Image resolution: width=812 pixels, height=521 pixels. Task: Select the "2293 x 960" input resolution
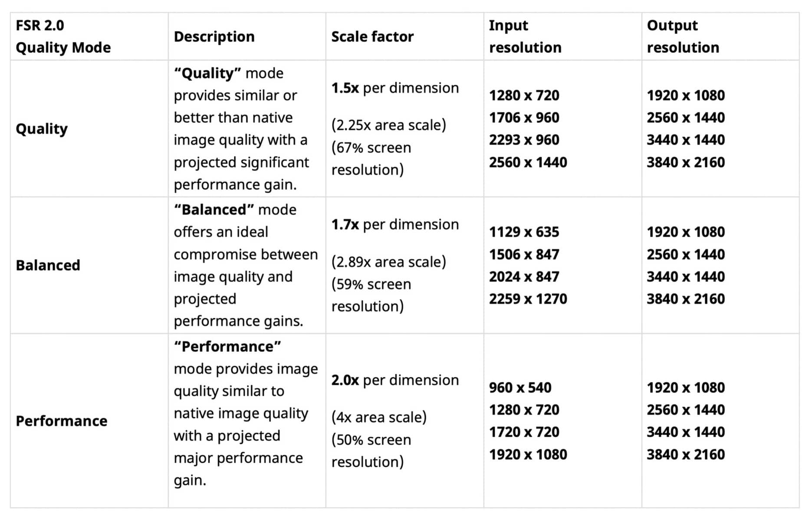(x=524, y=140)
